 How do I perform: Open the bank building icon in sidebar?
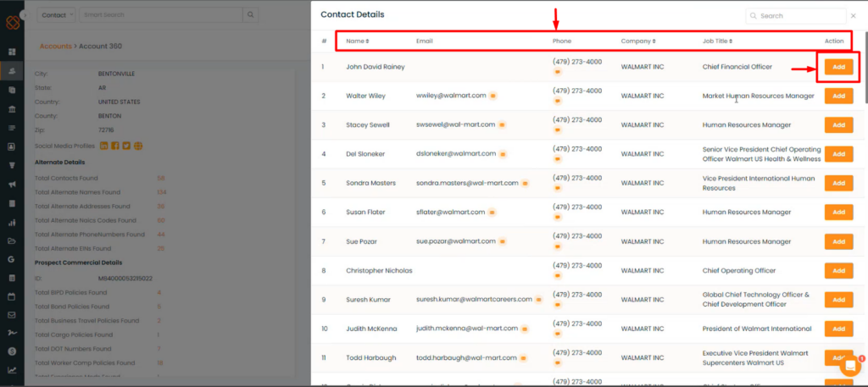pos(12,109)
